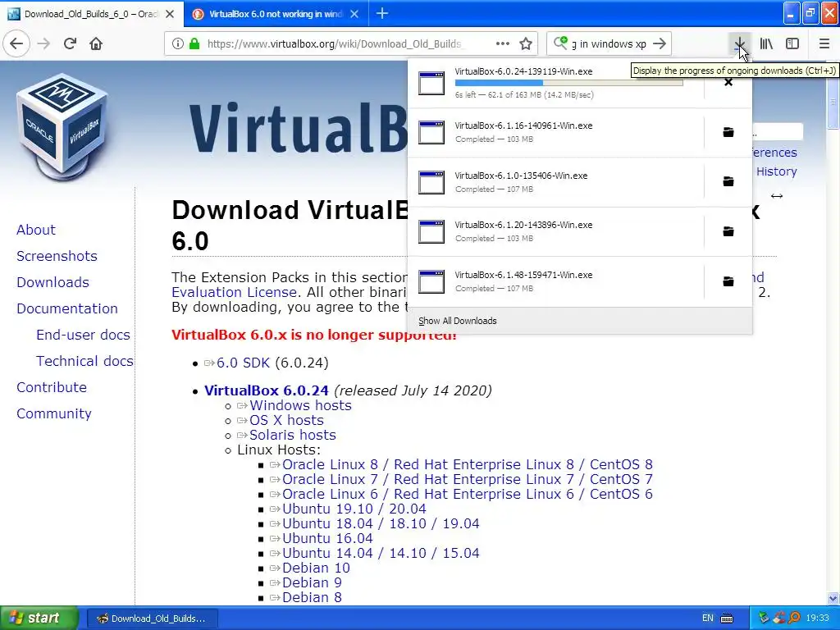840x630 pixels.
Task: Click the search engine magnifier icon
Action: 560,43
